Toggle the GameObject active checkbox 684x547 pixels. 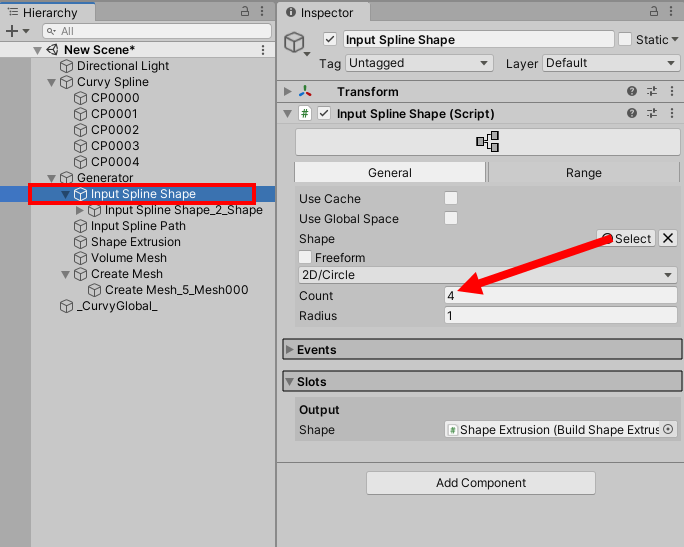[330, 39]
